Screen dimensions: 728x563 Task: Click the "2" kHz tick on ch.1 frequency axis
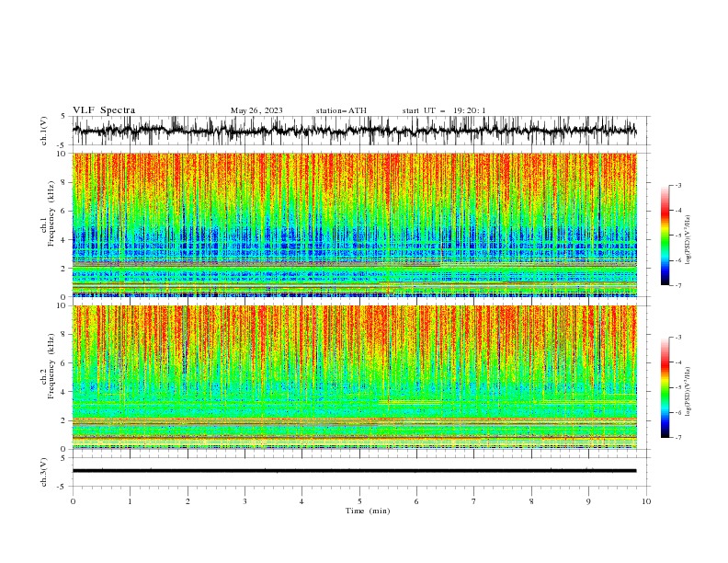point(64,269)
